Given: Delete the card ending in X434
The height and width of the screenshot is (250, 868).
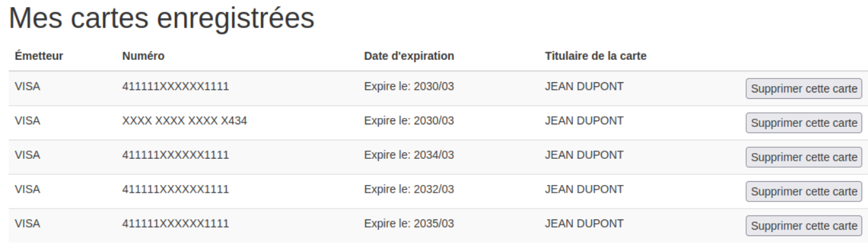Looking at the screenshot, I should pyautogui.click(x=804, y=122).
